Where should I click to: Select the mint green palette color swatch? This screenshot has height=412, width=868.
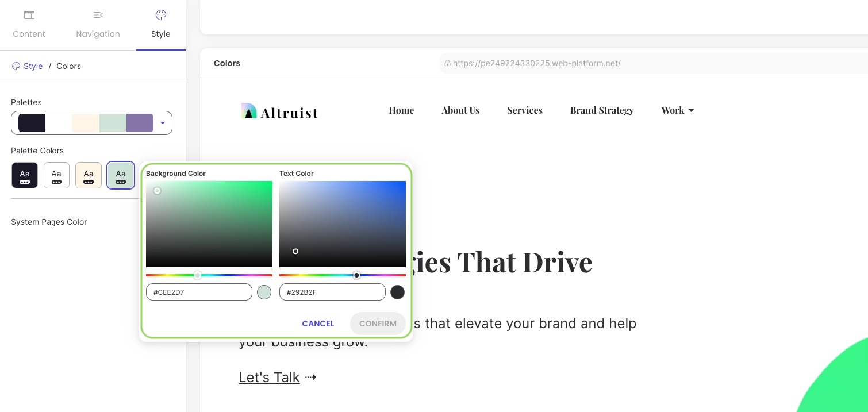(x=121, y=175)
